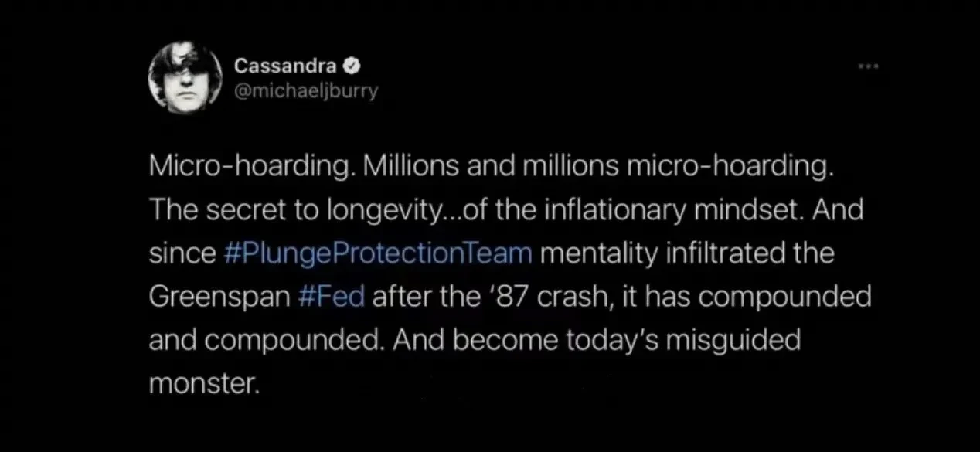Open Cassandra's profile picture
The height and width of the screenshot is (452, 980).
185,75
